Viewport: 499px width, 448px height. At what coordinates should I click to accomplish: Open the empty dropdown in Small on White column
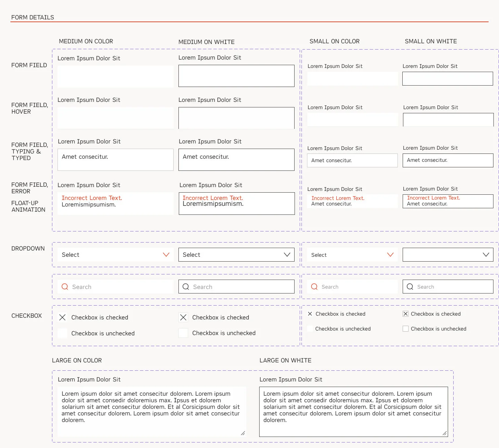(448, 254)
